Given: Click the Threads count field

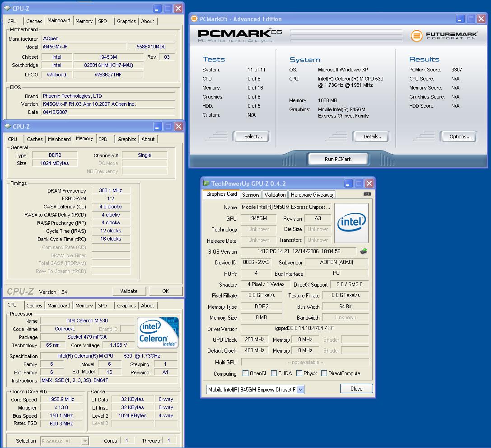Looking at the screenshot, I should tap(169, 441).
